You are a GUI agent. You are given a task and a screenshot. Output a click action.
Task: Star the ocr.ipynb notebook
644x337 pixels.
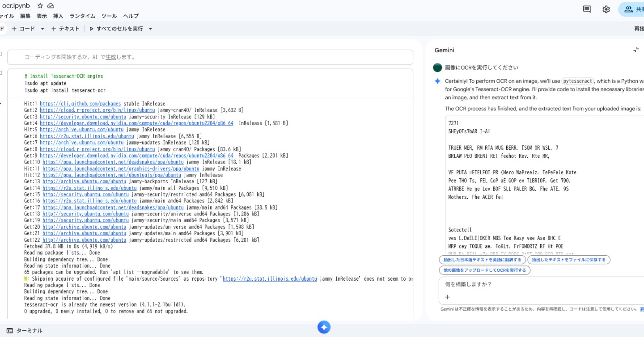coord(40,6)
